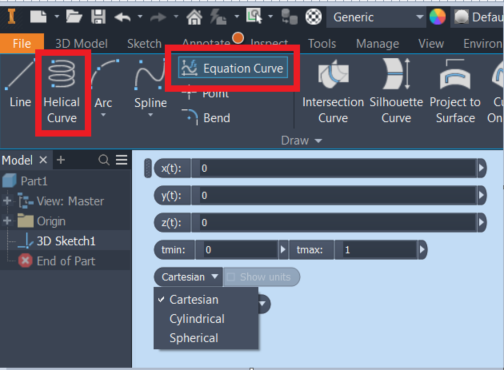This screenshot has width=504, height=370.
Task: Open the z(t) field flyout arrow
Action: [481, 222]
